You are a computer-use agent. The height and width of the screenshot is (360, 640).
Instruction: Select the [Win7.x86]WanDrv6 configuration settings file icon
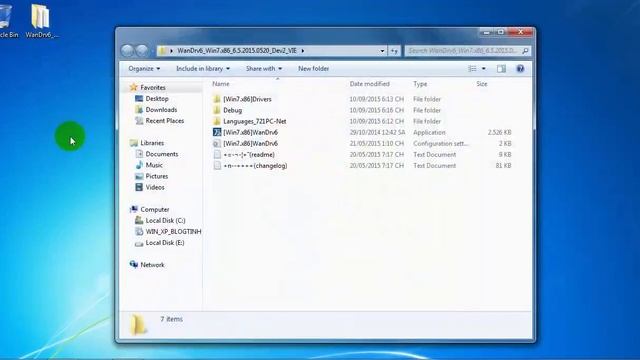pos(217,143)
